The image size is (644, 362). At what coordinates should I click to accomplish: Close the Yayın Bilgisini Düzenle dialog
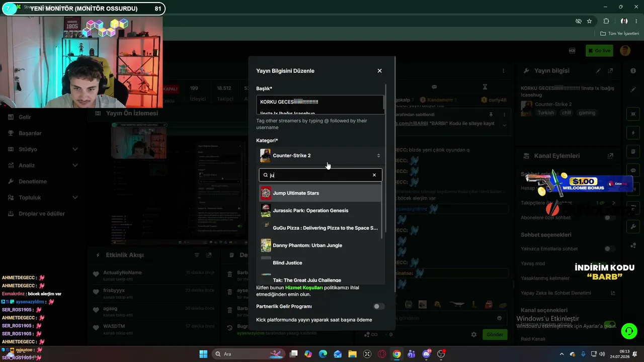[379, 71]
